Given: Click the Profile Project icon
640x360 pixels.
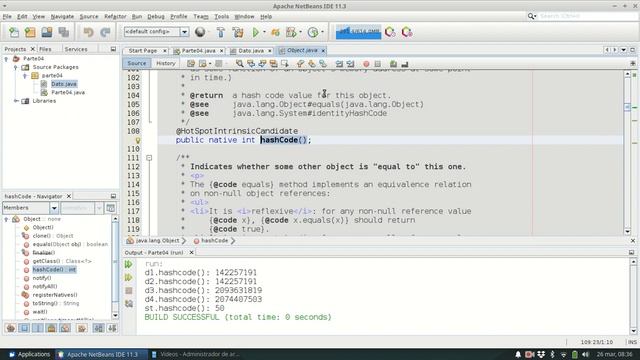Looking at the screenshot, I should [x=313, y=32].
